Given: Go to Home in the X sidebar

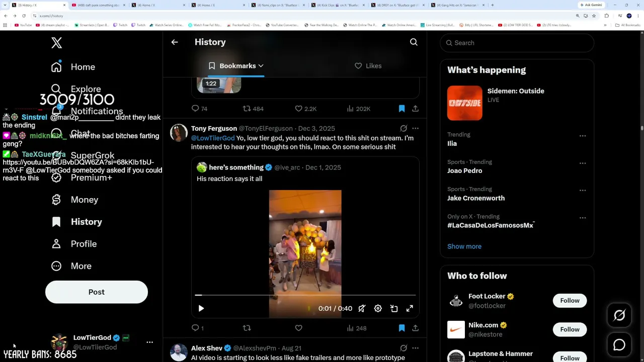Looking at the screenshot, I should [73, 67].
